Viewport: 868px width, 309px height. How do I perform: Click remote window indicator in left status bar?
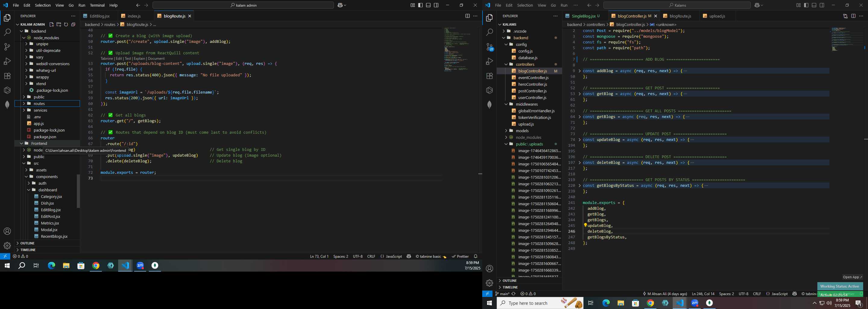(x=5, y=256)
